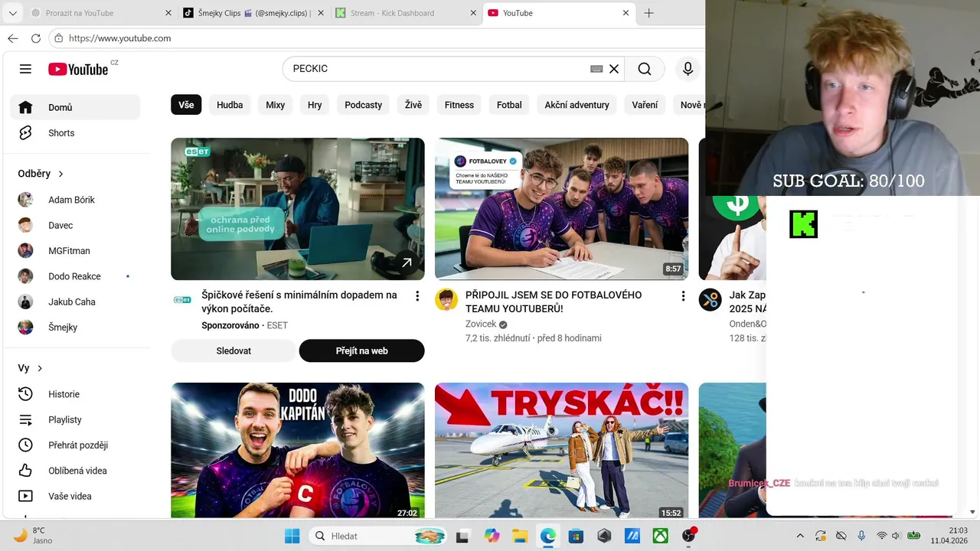The width and height of the screenshot is (980, 551).
Task: Select the Fitness filter chip
Action: [459, 105]
